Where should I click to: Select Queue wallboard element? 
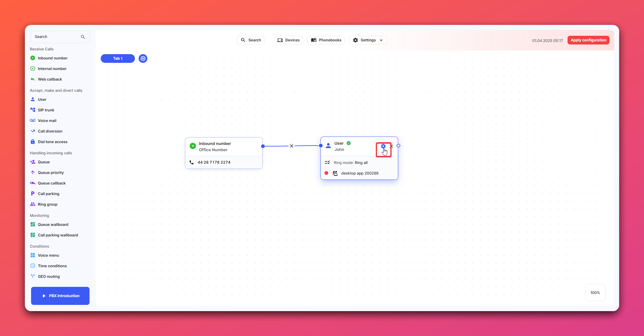tap(53, 225)
